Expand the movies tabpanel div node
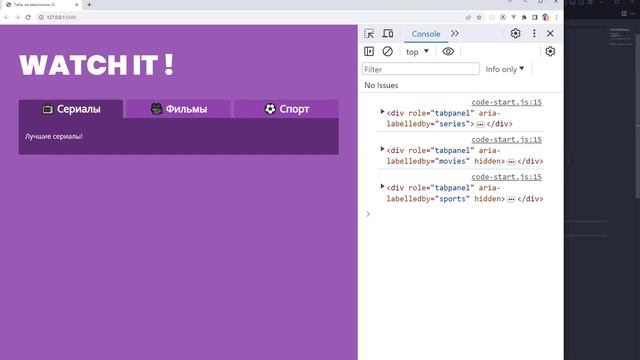Screen dimensions: 640x360 tap(382, 149)
